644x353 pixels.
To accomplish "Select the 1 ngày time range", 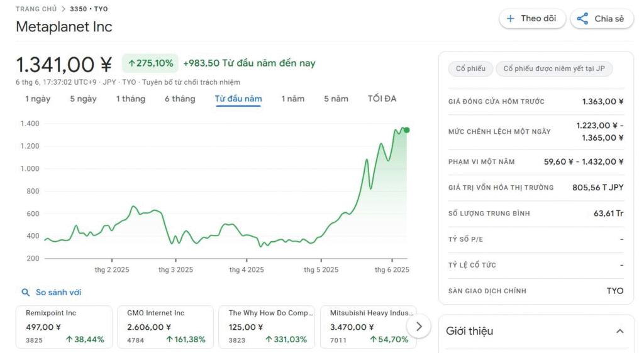I will point(38,99).
